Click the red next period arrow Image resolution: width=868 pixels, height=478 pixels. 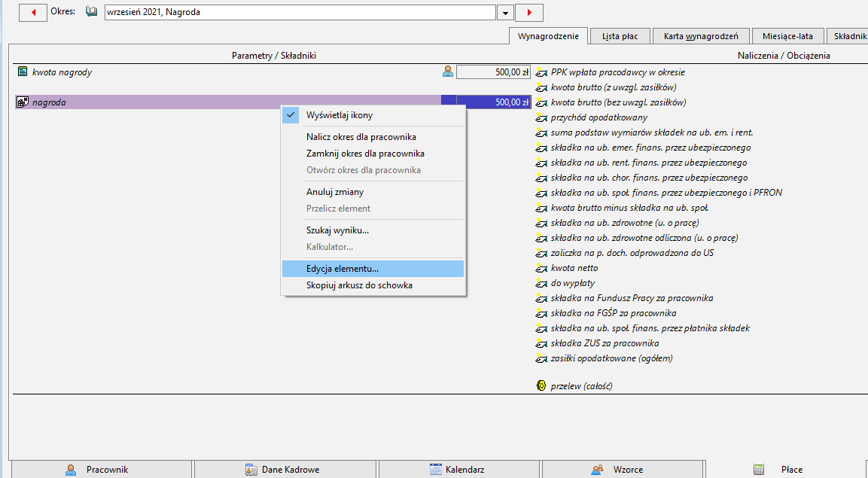pos(528,12)
